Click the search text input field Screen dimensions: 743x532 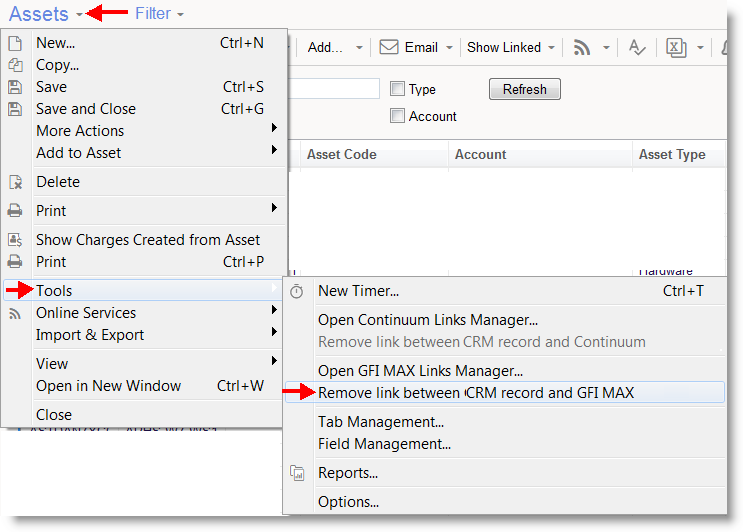334,89
